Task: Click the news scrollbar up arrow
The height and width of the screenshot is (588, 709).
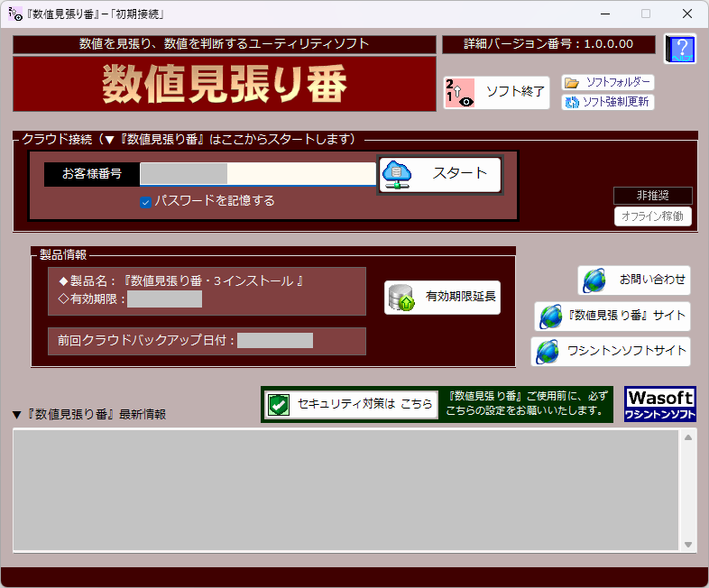Action: coord(688,437)
